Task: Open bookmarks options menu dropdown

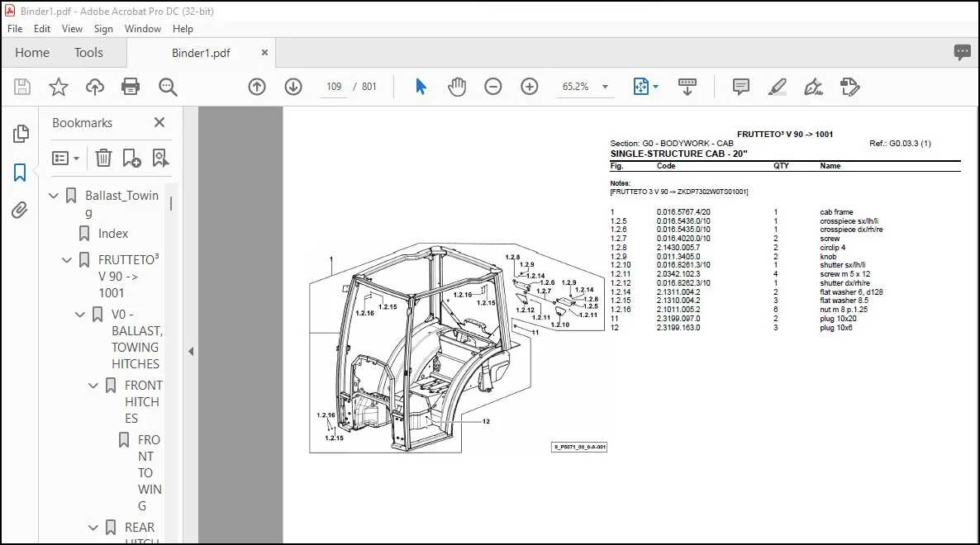Action: [x=65, y=158]
